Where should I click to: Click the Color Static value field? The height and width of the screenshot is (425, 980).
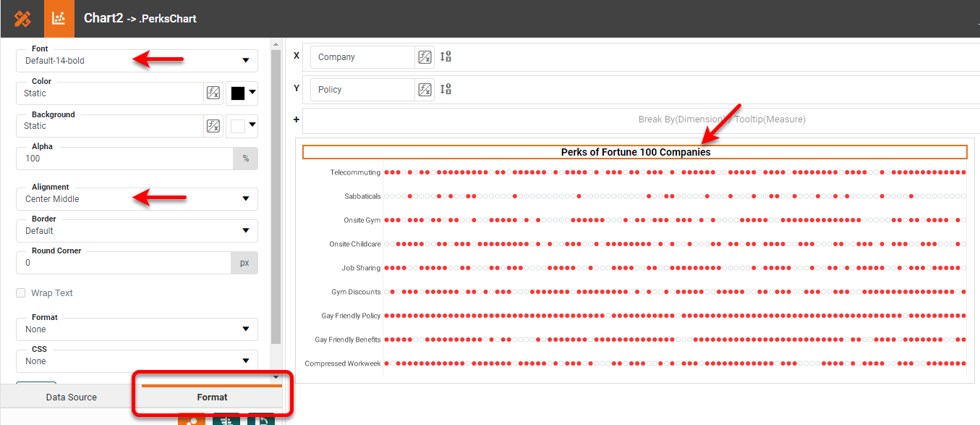[109, 93]
